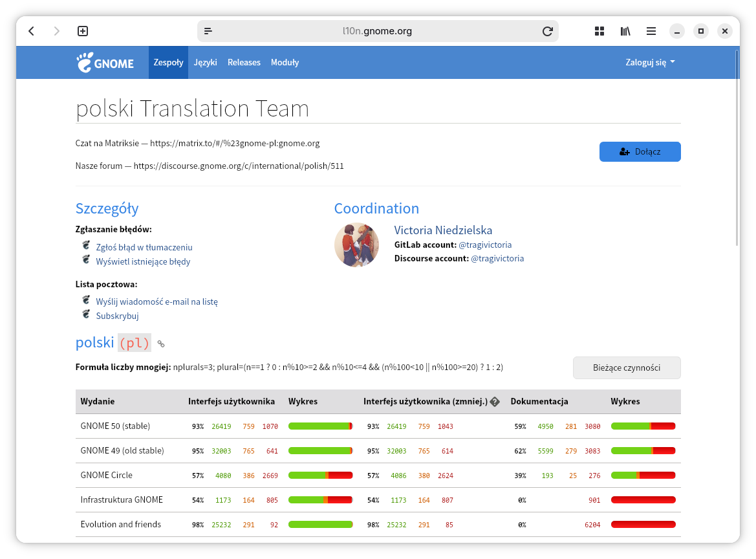Screen dimensions: 756x559
Task: Open the tab overview grid
Action: (x=599, y=31)
